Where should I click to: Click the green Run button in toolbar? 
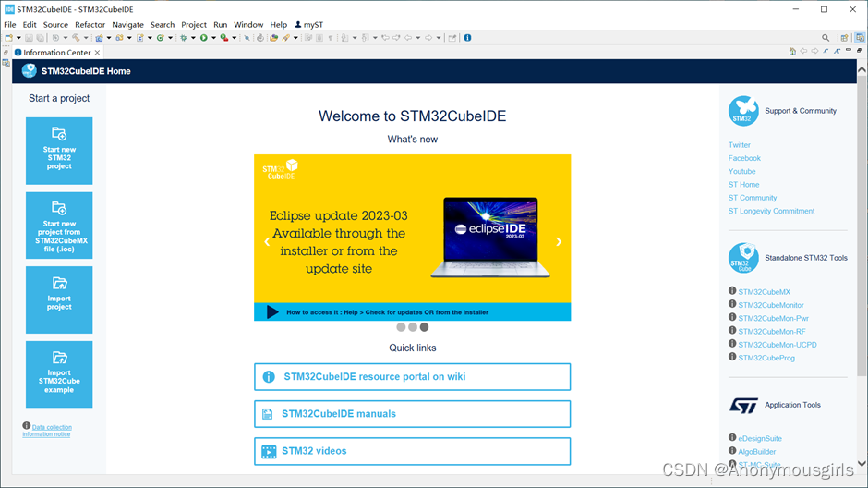point(204,38)
